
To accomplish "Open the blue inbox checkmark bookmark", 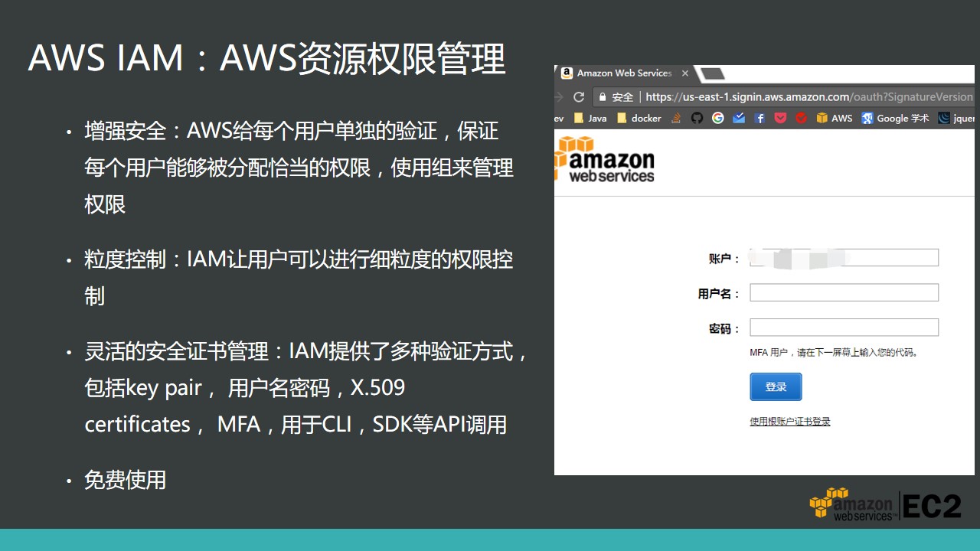I will click(739, 118).
